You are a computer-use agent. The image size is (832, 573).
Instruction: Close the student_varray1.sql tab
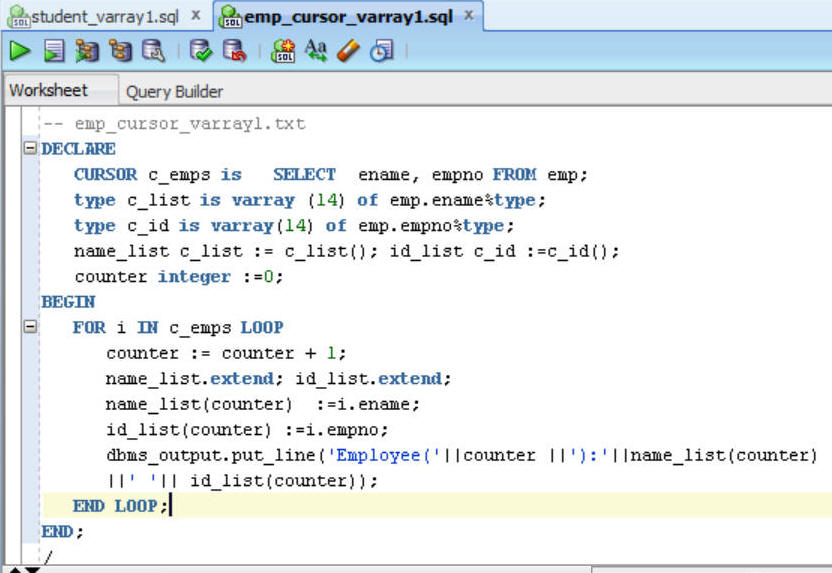[196, 15]
